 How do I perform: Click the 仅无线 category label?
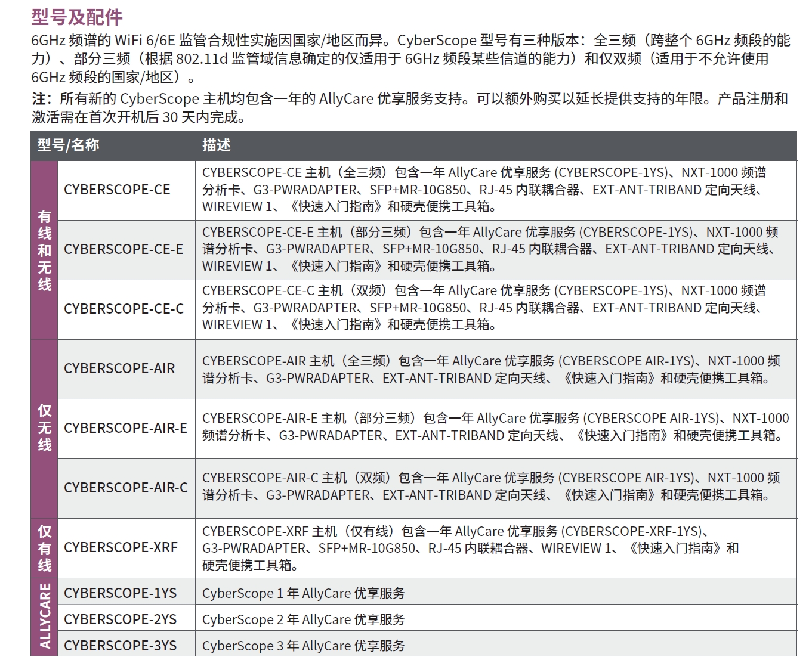45,428
